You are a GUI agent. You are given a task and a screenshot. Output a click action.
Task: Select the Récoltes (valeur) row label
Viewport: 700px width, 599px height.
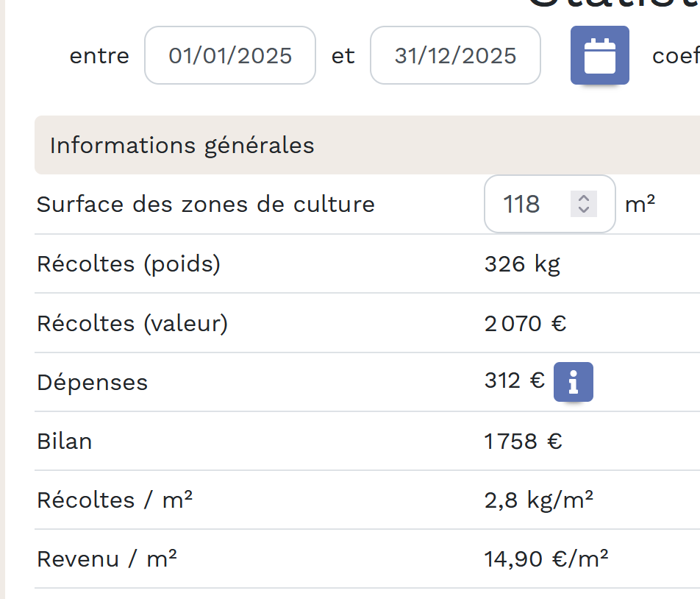132,323
